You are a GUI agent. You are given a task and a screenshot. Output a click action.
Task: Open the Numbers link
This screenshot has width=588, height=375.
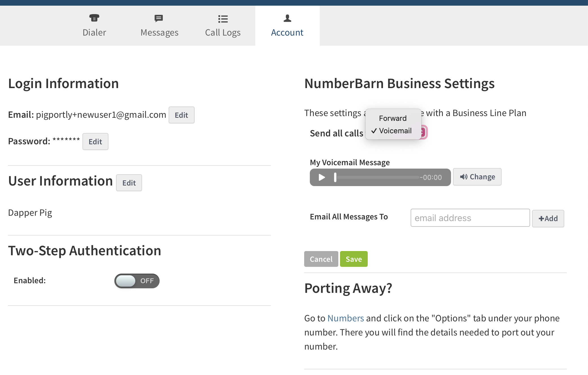tap(345, 318)
